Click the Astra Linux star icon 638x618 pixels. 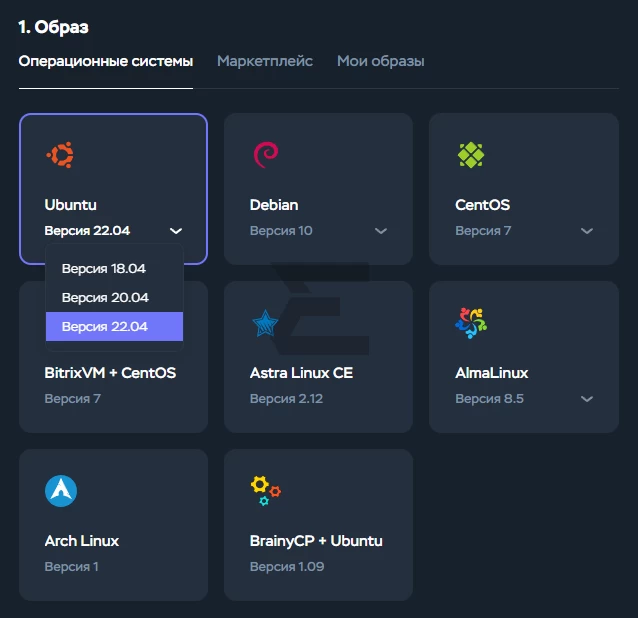[265, 323]
